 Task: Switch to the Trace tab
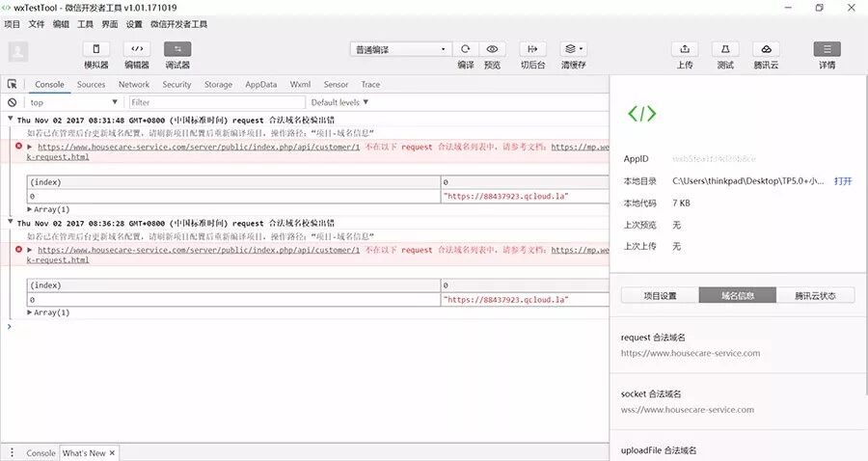click(370, 84)
